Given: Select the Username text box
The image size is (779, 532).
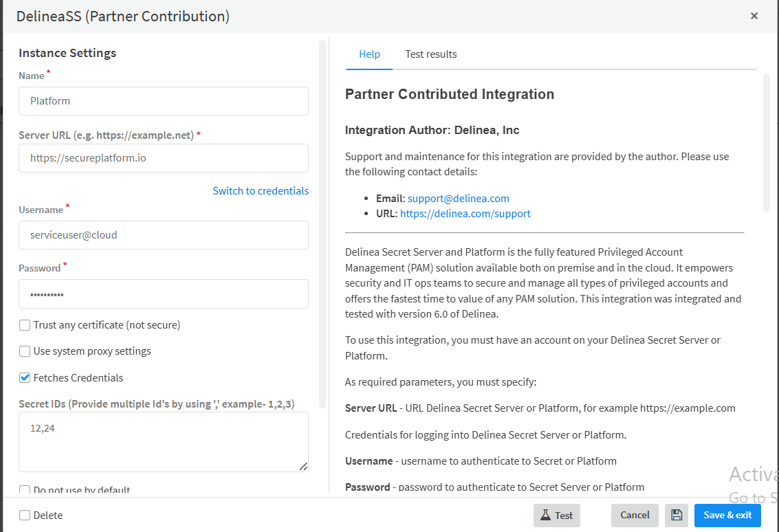Looking at the screenshot, I should [163, 235].
